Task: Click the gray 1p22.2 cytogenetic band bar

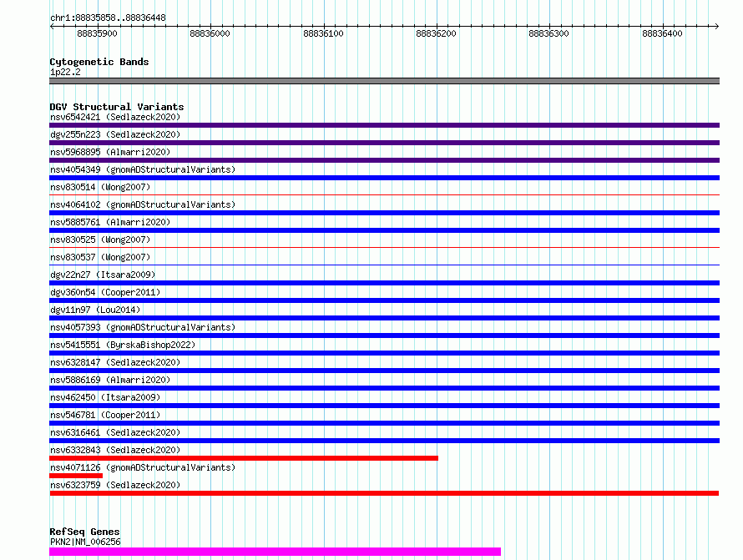Action: [384, 81]
